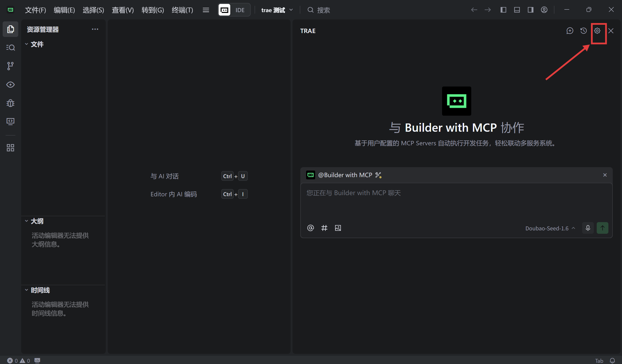Image resolution: width=622 pixels, height=364 pixels.
Task: Start voice input microphone
Action: pos(588,228)
